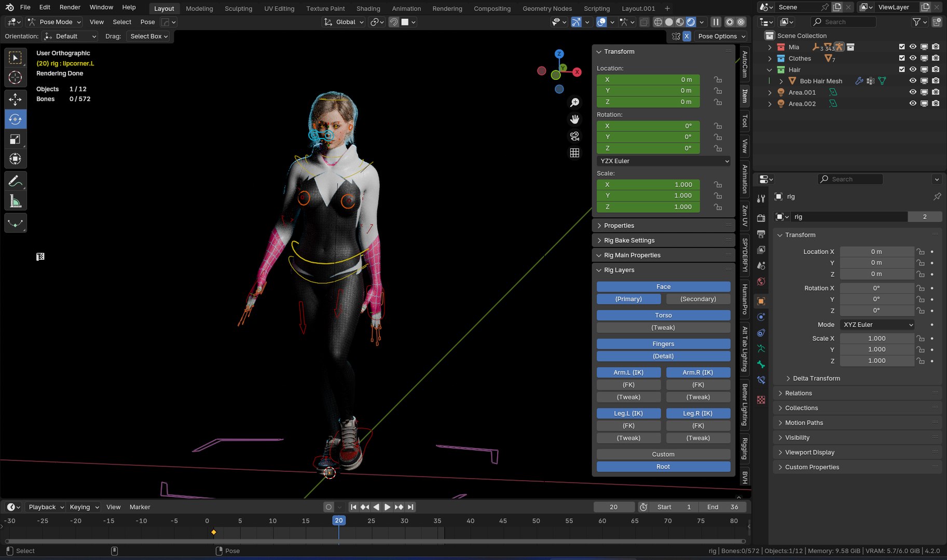Open the Pose menu in header
The height and width of the screenshot is (560, 947).
(x=147, y=22)
